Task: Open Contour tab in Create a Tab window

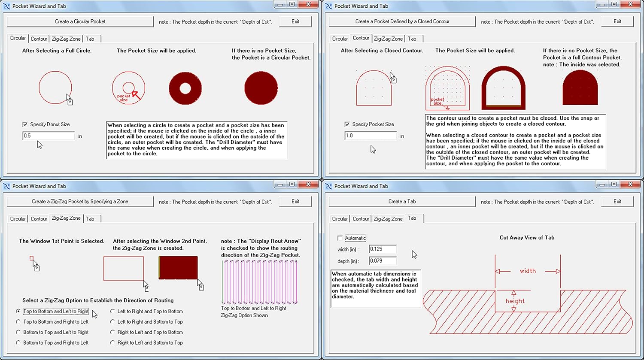Action: 361,219
